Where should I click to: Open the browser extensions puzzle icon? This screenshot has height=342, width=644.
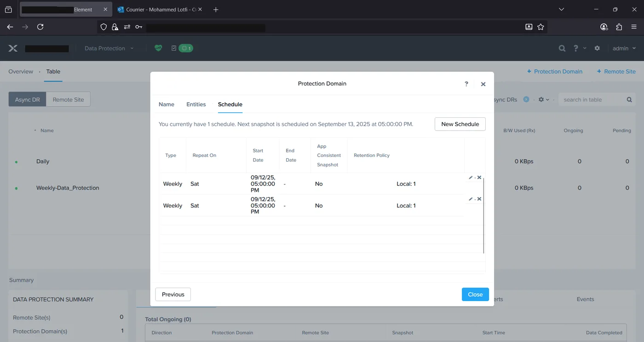619,27
